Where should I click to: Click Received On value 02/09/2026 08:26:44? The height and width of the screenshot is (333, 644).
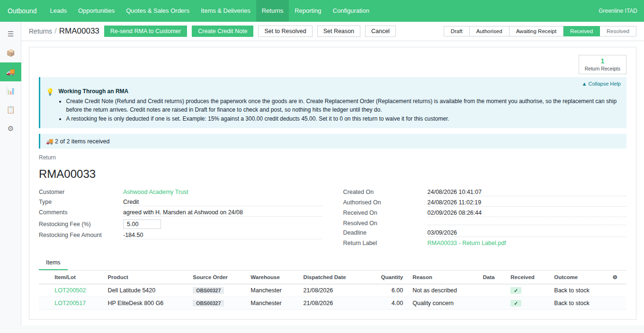[455, 213]
